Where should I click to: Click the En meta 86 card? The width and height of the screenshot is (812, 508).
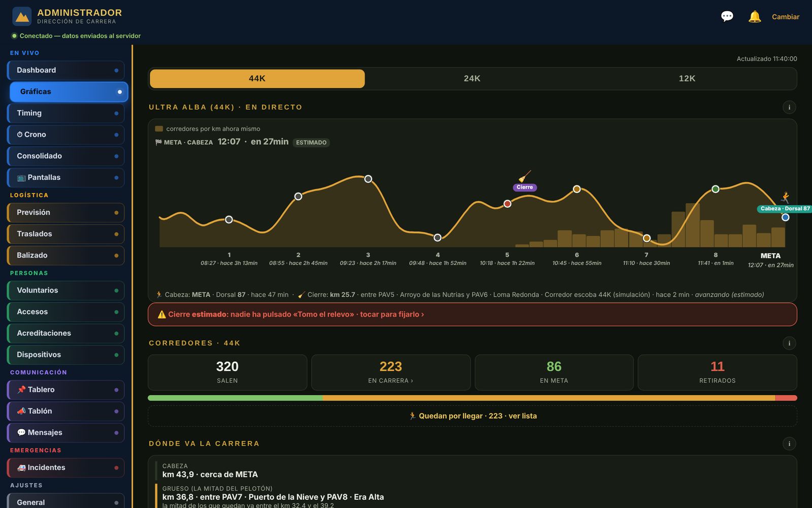(554, 372)
